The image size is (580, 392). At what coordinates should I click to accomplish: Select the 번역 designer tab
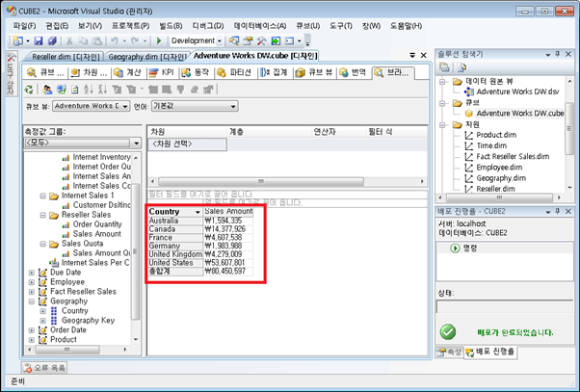point(353,72)
